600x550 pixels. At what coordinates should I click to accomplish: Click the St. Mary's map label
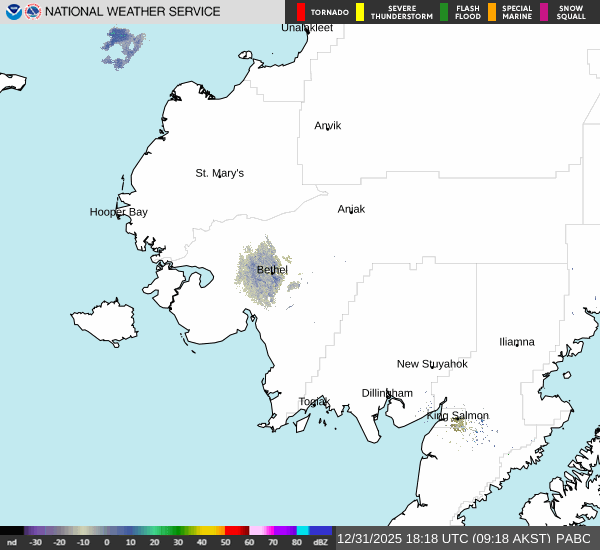tap(219, 173)
